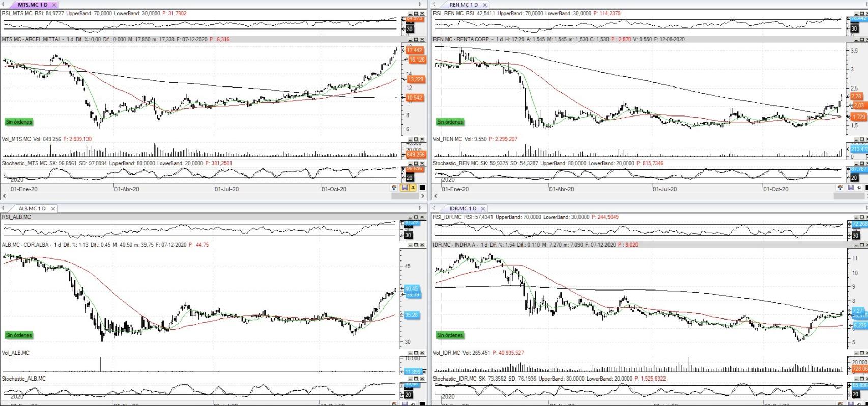The height and width of the screenshot is (406, 868).
Task: Minimize the Vol_ALB.MC panel
Action: pos(410,353)
